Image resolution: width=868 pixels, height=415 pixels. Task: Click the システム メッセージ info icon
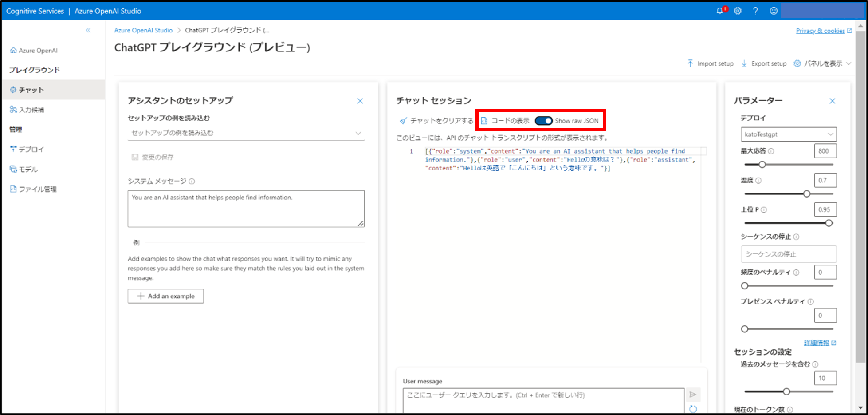(192, 181)
